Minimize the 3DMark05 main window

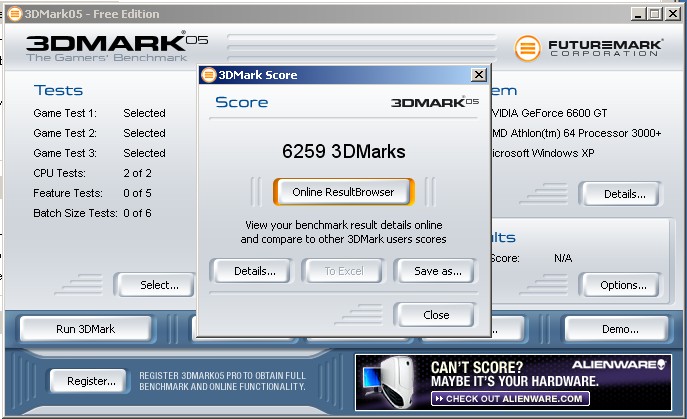(637, 14)
